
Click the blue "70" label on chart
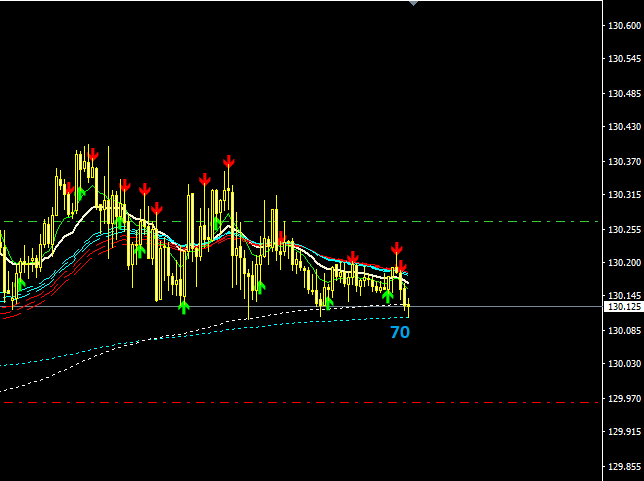[400, 332]
